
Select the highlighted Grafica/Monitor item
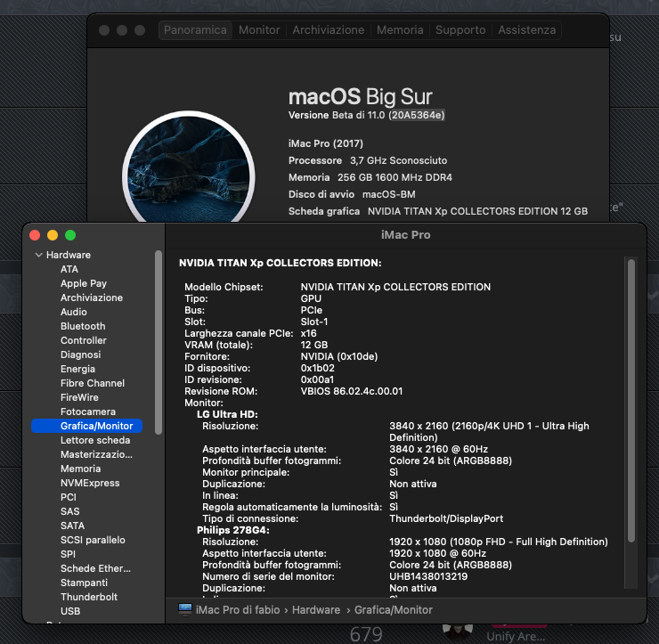(87, 426)
